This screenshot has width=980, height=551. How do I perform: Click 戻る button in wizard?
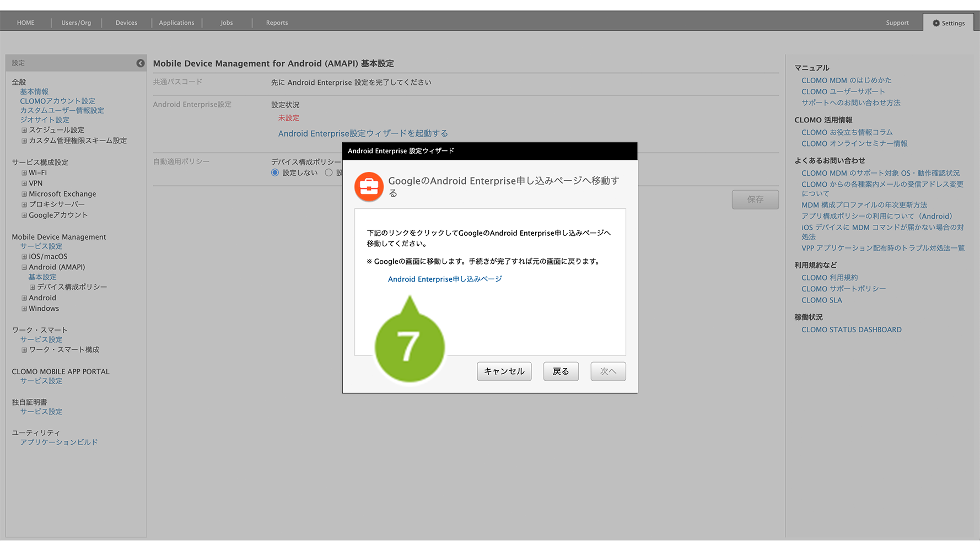(561, 371)
